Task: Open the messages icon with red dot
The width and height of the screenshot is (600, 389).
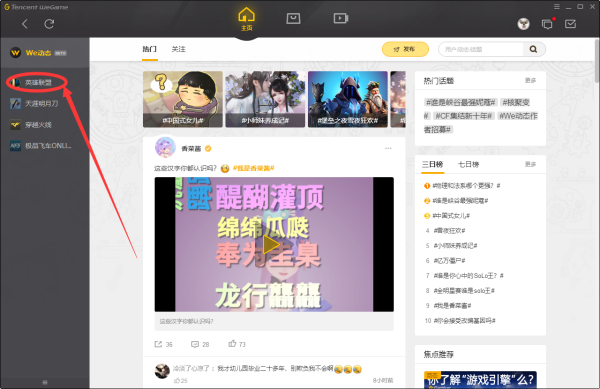Action: 548,24
